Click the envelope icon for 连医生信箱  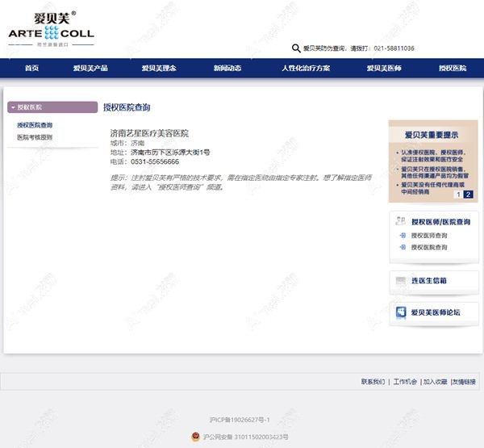(x=401, y=281)
